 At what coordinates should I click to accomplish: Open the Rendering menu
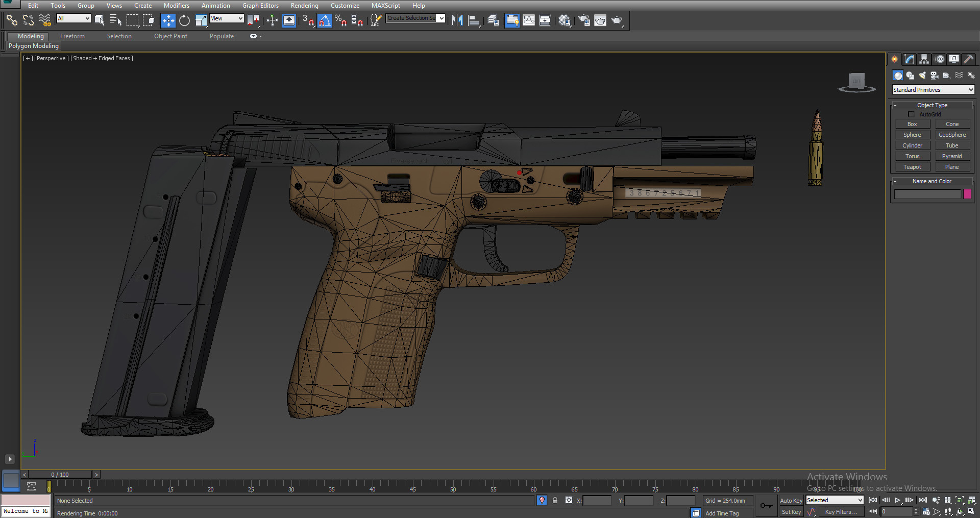(x=305, y=6)
